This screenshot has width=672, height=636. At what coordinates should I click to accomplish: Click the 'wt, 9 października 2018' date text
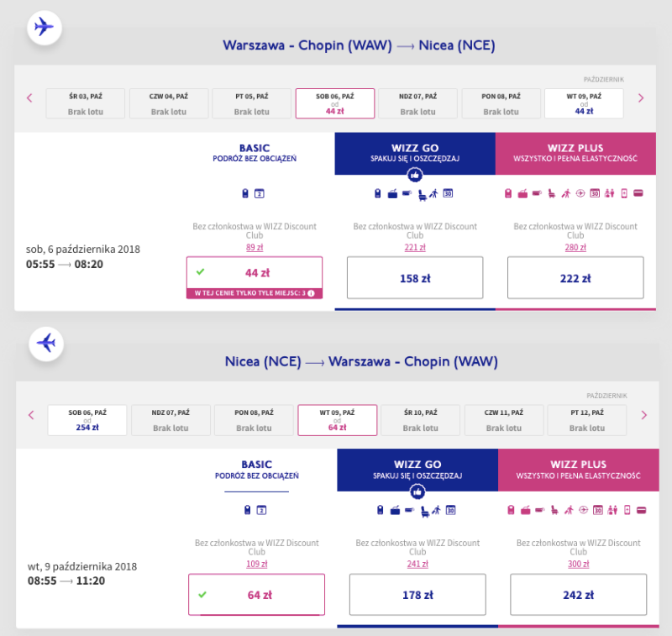82,566
